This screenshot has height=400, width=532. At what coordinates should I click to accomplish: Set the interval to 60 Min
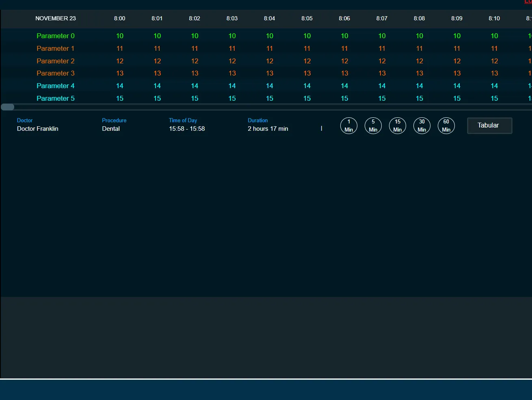click(446, 125)
